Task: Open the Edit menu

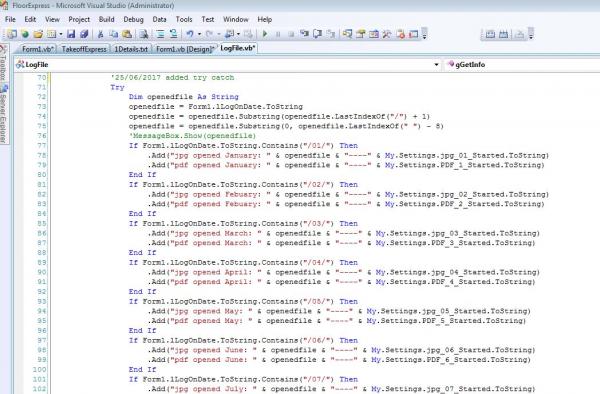Action: click(30, 20)
